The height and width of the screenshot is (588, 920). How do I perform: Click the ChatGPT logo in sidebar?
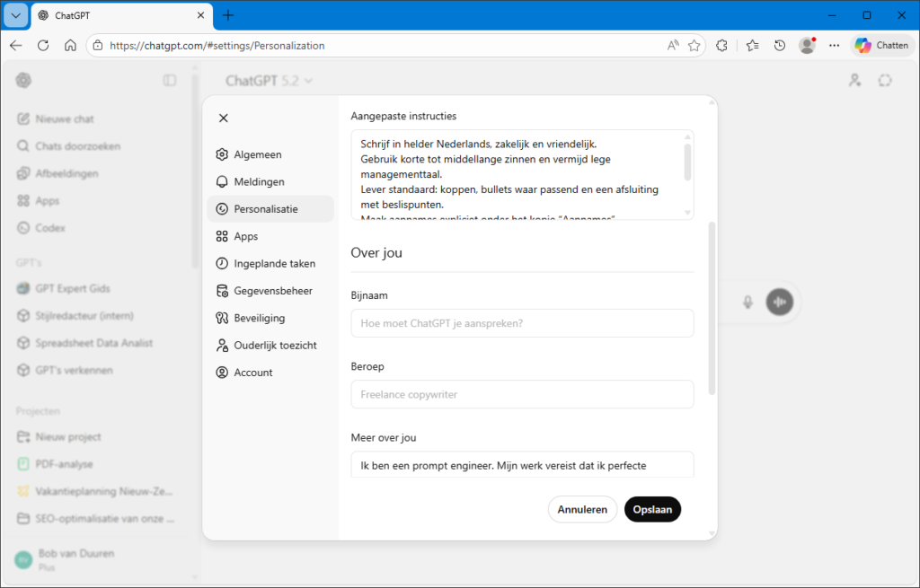23,80
